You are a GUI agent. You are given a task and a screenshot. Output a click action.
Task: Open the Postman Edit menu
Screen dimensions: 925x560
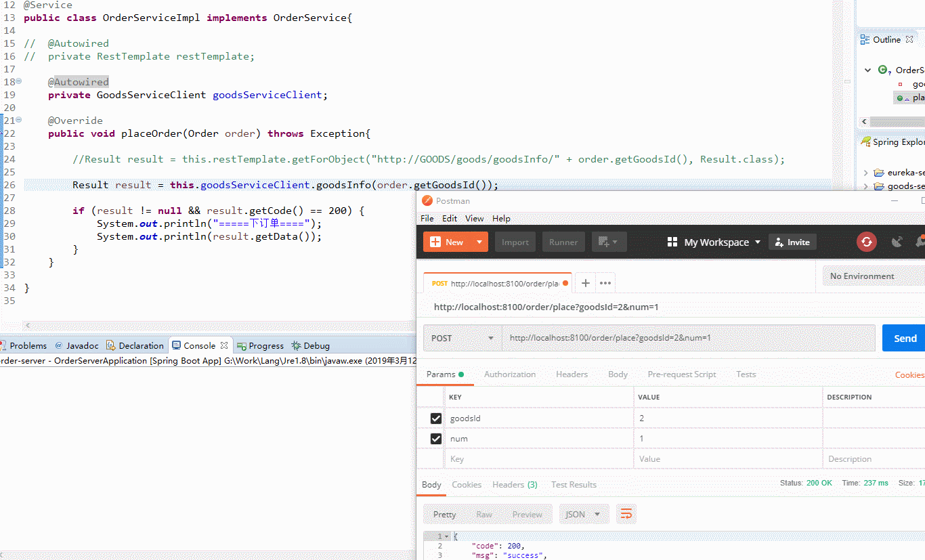[x=450, y=218]
